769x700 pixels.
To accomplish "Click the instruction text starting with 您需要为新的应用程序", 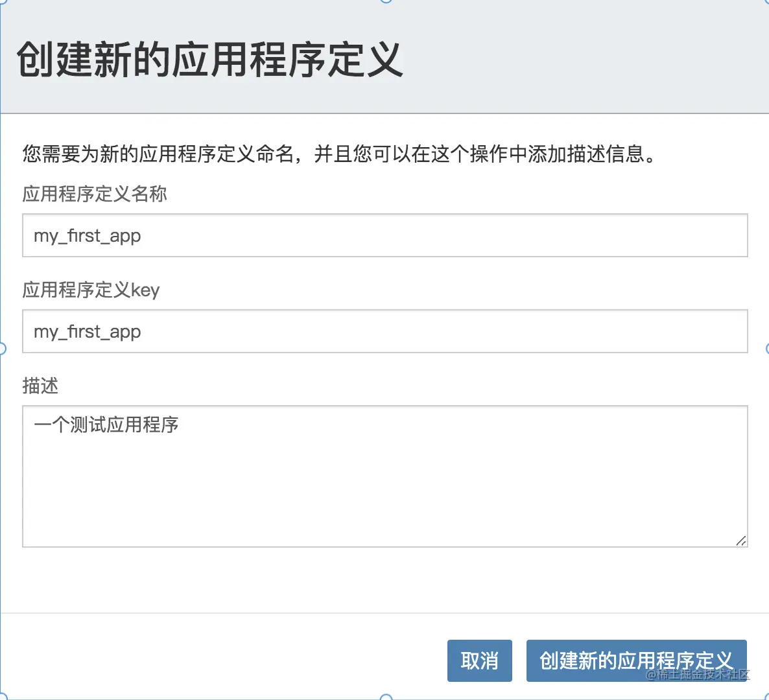I will tap(339, 154).
